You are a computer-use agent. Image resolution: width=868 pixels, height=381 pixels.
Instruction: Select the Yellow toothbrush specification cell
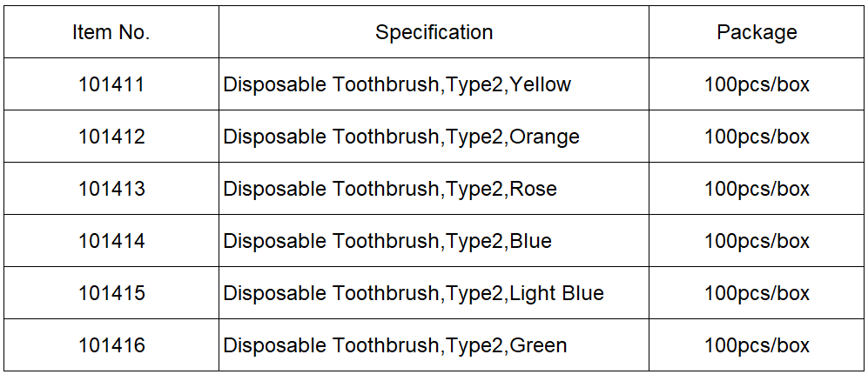[x=434, y=84]
